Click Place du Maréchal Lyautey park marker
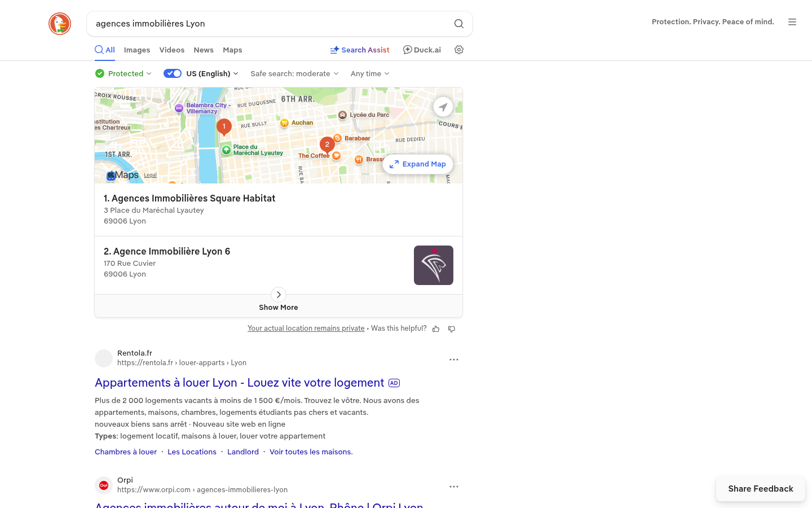Viewport: 812px width, 508px height. [x=226, y=150]
